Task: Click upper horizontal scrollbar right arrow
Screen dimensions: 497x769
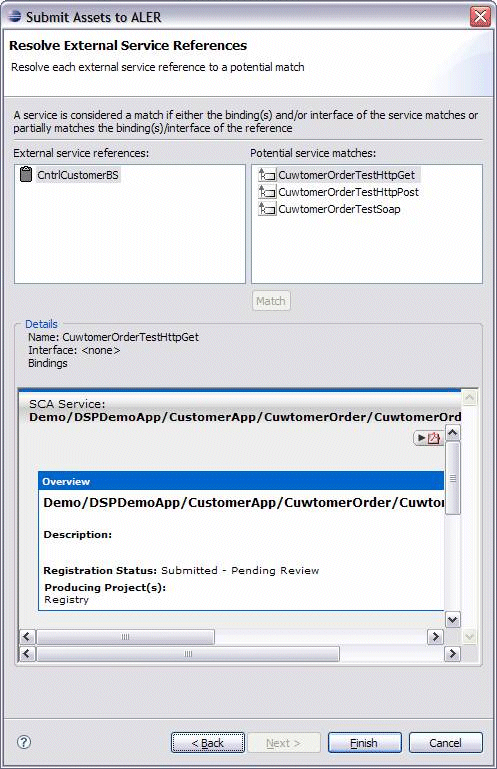Action: coord(435,637)
